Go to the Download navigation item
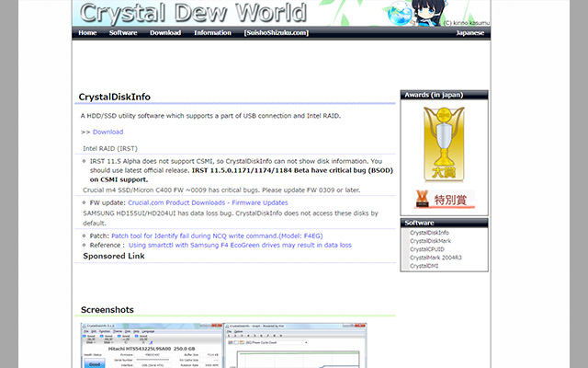The height and width of the screenshot is (368, 588). 165,33
